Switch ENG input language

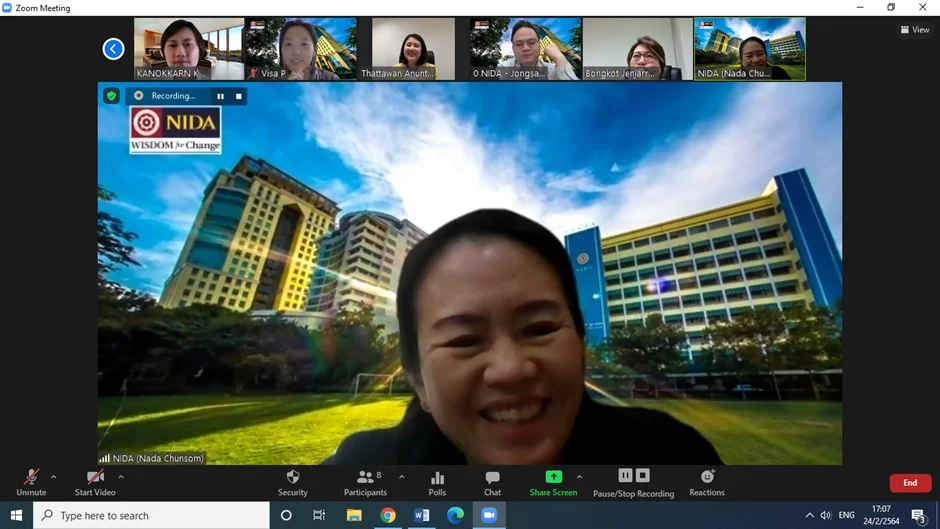(x=846, y=515)
